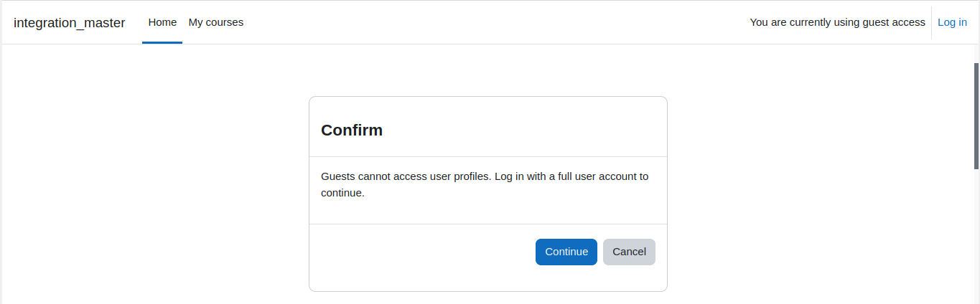Click the vertical scrollbar thumb

976,115
